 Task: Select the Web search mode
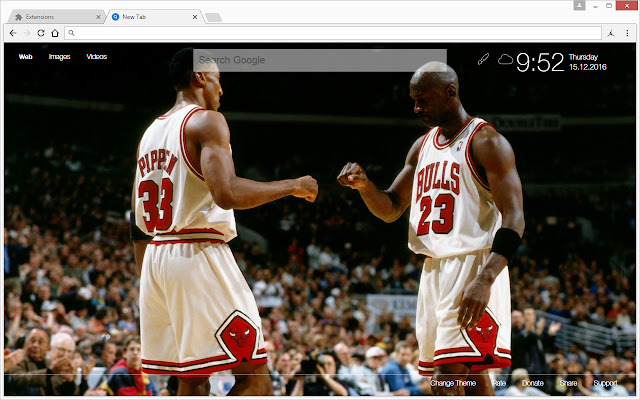pyautogui.click(x=25, y=57)
